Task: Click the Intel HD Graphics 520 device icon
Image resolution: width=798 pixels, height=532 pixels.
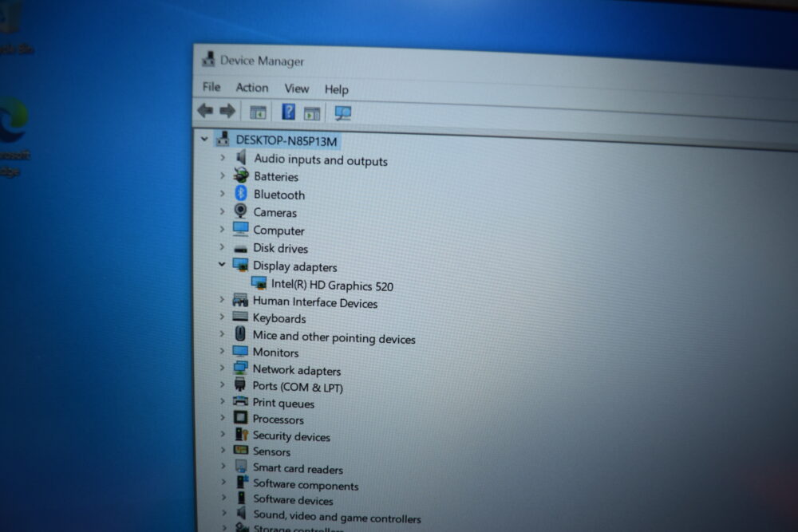Action: pyautogui.click(x=259, y=283)
